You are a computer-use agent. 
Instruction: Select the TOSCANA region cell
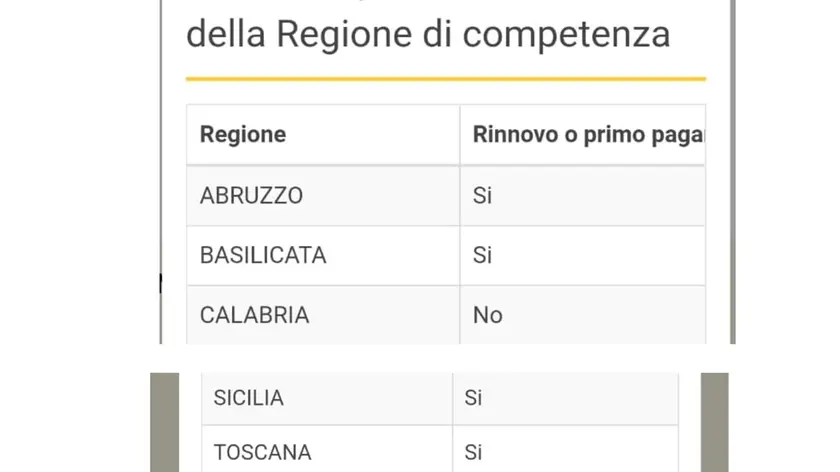coord(327,449)
